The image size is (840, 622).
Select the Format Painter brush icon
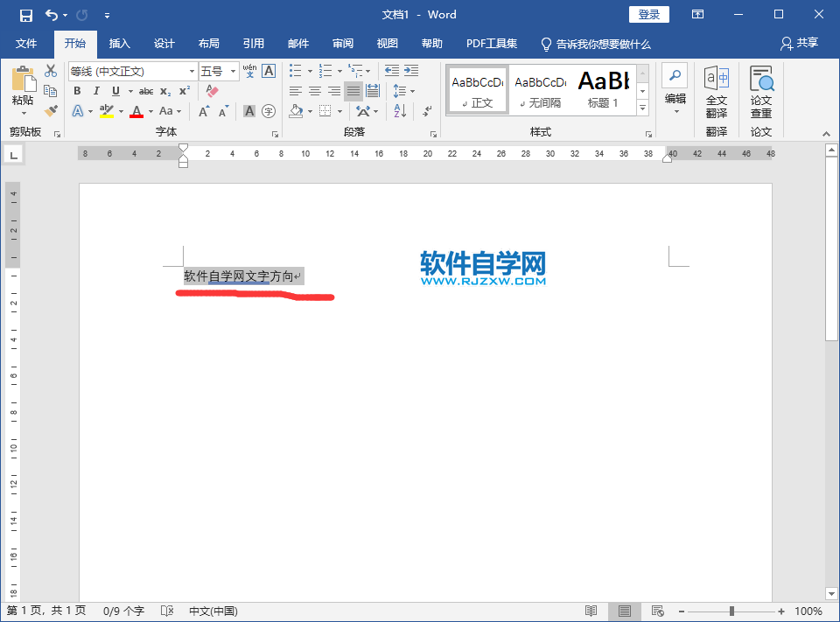pyautogui.click(x=49, y=110)
